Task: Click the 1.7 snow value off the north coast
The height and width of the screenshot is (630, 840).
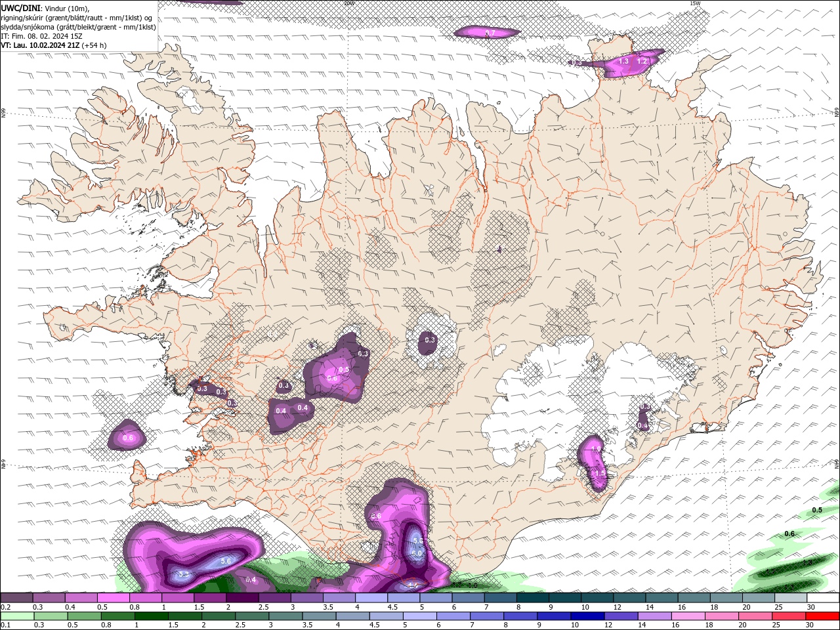Action: click(x=490, y=33)
